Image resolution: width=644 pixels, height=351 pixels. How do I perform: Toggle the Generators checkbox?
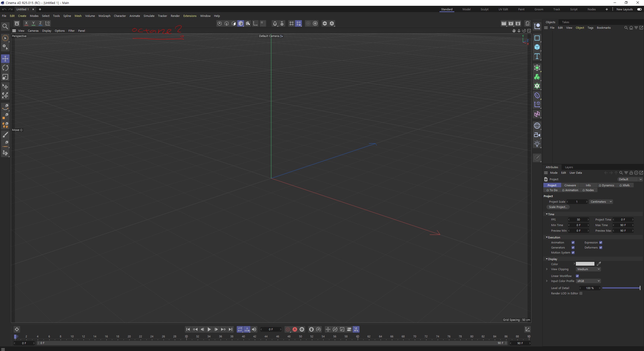coord(573,248)
